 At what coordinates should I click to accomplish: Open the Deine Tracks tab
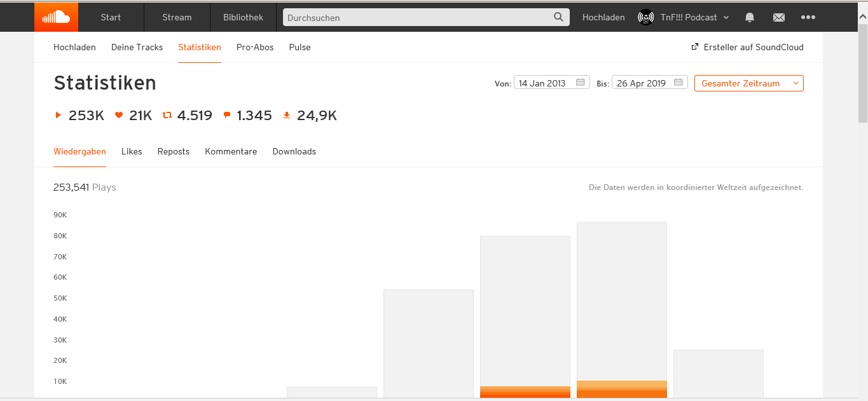click(x=137, y=47)
